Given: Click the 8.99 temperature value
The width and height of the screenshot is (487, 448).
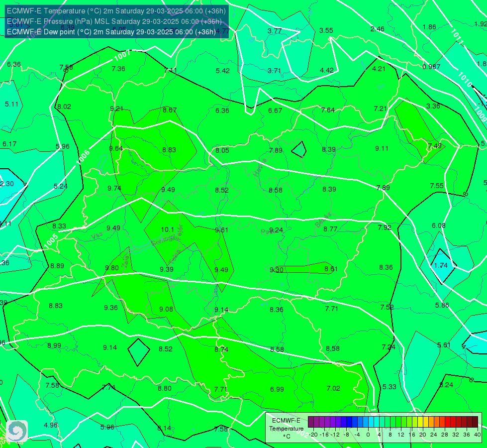Looking at the screenshot, I should (54, 346).
